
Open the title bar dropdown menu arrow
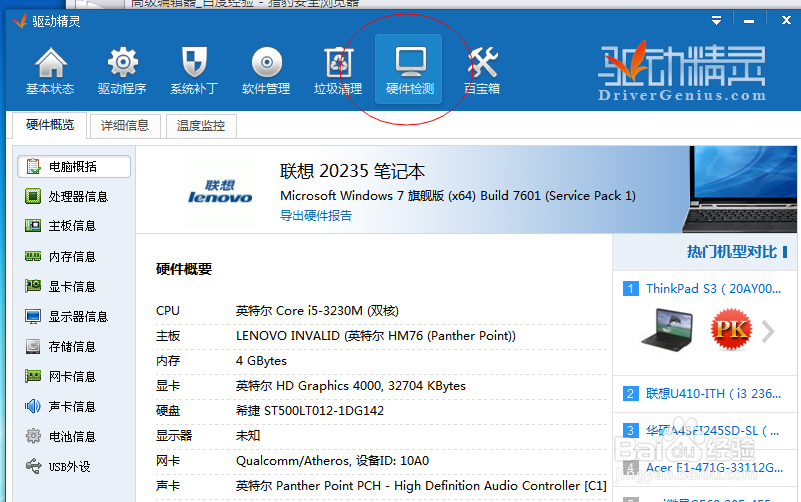tap(716, 20)
